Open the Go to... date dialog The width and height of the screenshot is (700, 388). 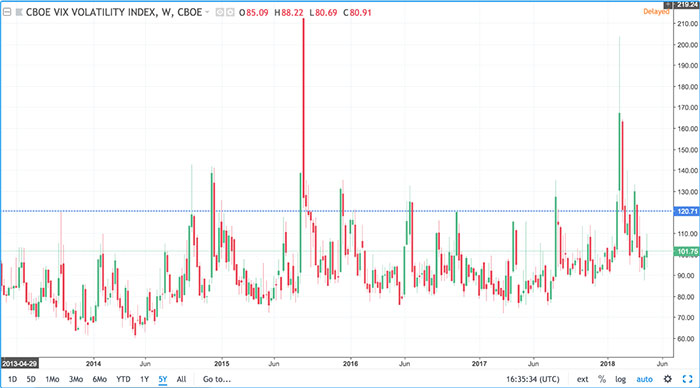click(x=217, y=379)
